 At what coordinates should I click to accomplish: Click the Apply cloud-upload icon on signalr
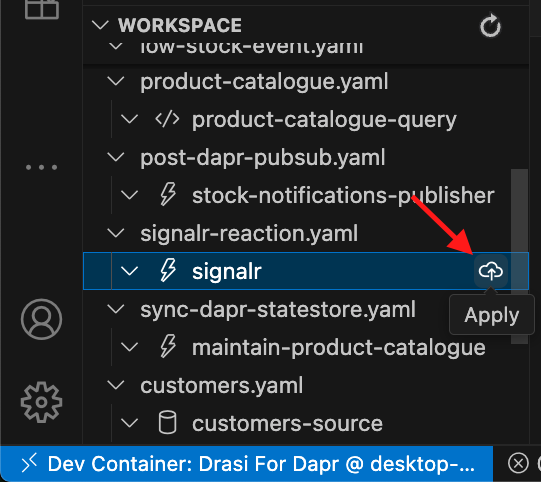coord(491,271)
